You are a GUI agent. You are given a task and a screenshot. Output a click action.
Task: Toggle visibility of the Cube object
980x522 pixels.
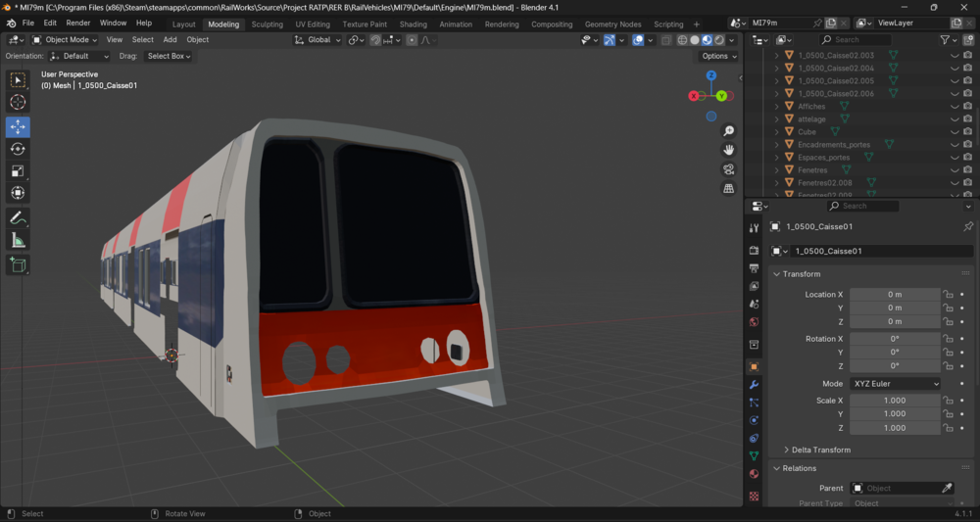click(x=955, y=132)
